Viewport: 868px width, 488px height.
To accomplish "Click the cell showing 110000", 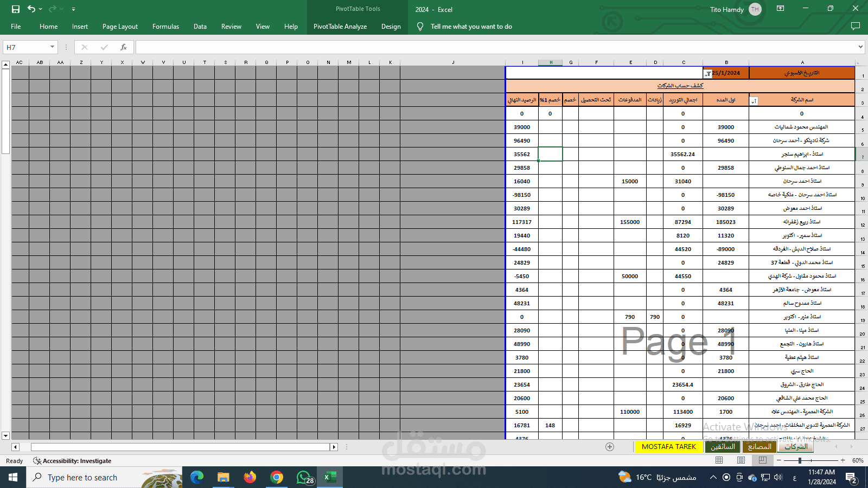I will pyautogui.click(x=630, y=412).
